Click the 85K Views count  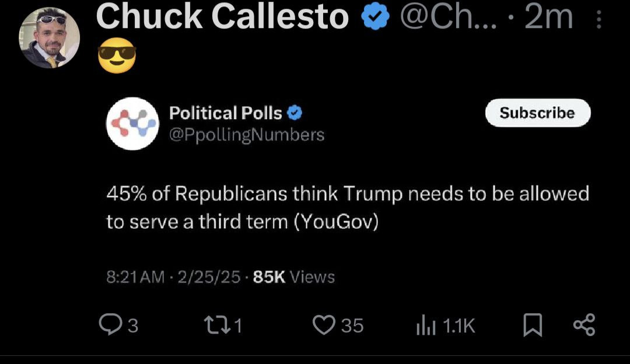[x=294, y=276]
